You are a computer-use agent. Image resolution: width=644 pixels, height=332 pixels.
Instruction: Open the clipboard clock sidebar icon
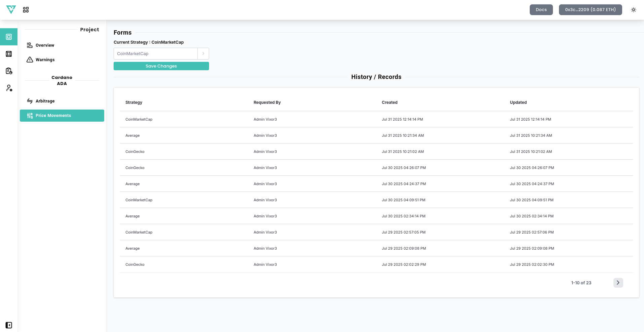[9, 71]
